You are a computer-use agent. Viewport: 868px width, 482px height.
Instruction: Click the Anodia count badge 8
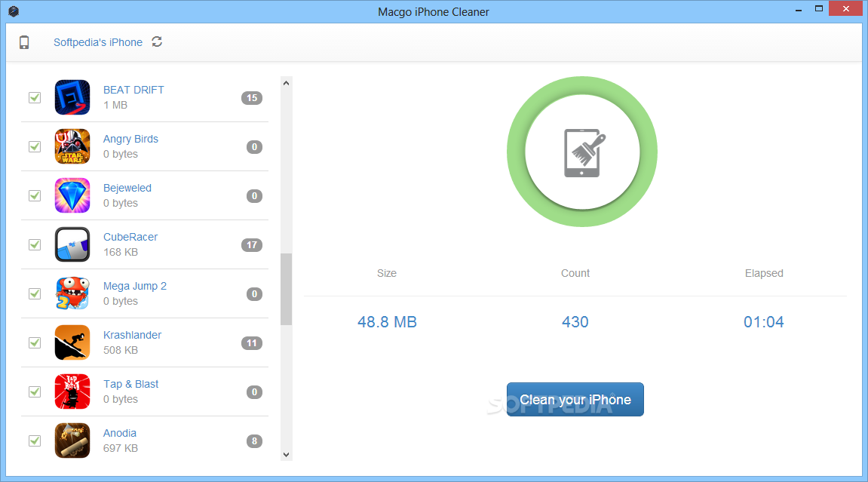[x=254, y=441]
